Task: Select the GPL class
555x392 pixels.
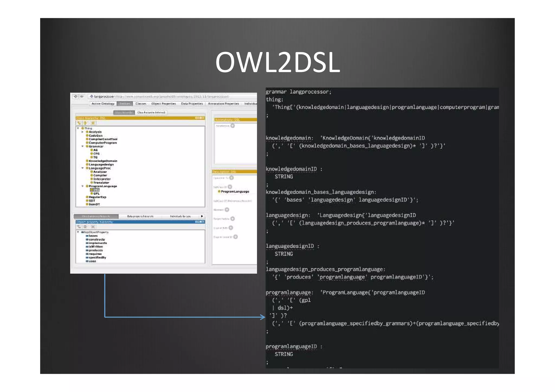Action: pyautogui.click(x=95, y=193)
